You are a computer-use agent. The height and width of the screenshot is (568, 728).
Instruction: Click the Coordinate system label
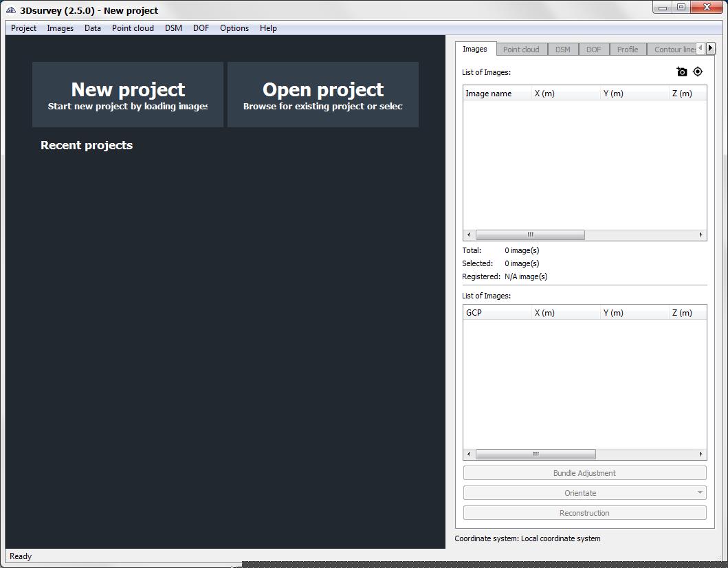[x=527, y=538]
